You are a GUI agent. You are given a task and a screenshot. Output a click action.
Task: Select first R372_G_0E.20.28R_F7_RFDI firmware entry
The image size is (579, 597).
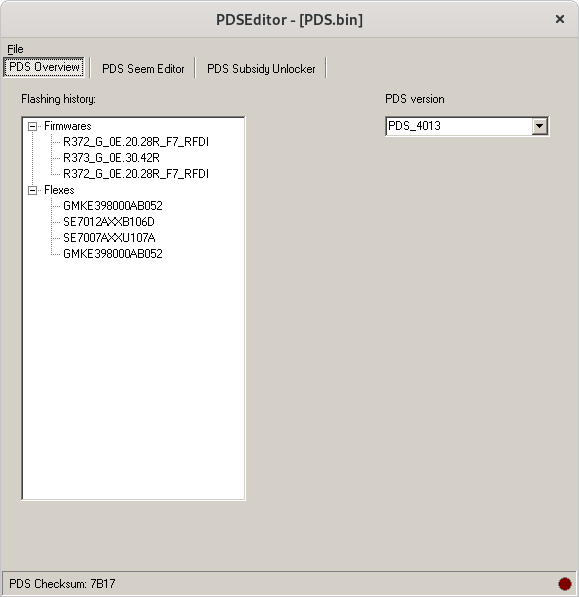[136, 142]
